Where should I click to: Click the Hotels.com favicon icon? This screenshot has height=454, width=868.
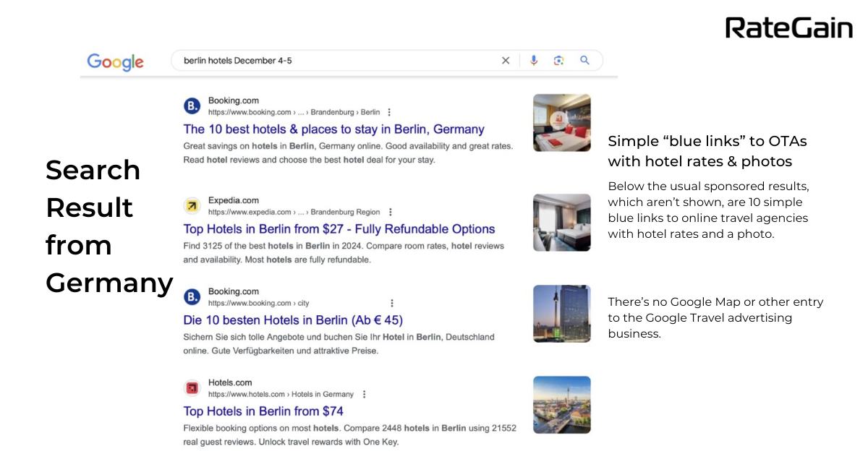click(192, 387)
